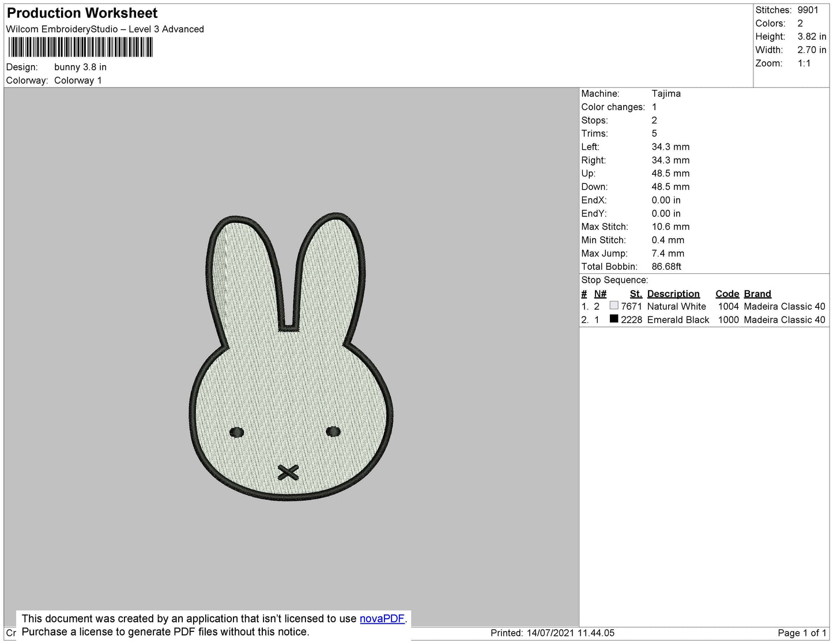Image resolution: width=833 pixels, height=644 pixels.
Task: Click the Total Bobbin value '86.68ft'
Action: click(x=666, y=266)
